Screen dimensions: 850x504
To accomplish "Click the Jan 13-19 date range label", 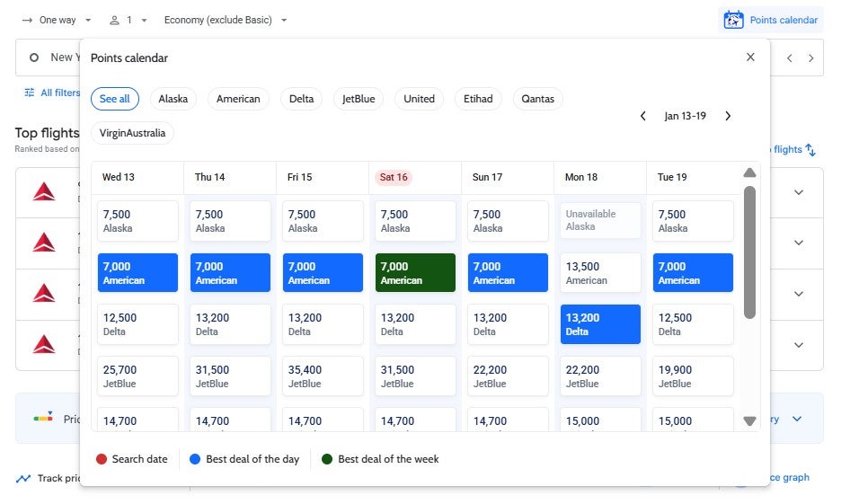I will click(x=686, y=116).
